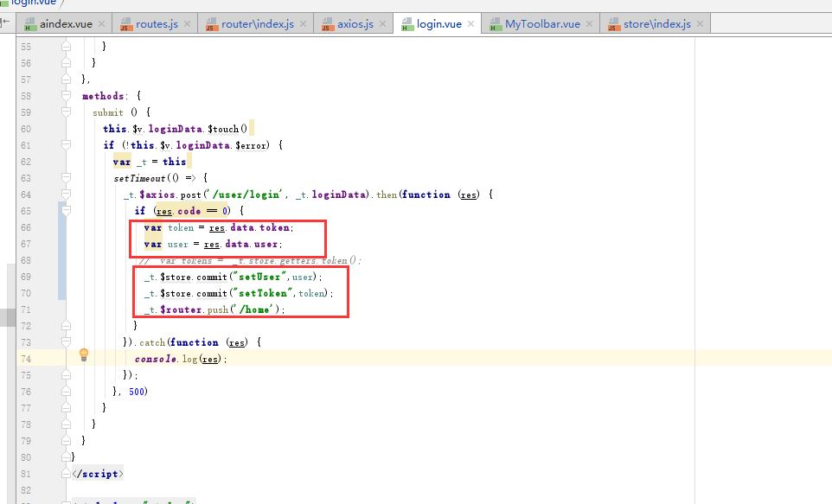This screenshot has width=832, height=504.
Task: Collapse the script fold near line 81
Action: pyautogui.click(x=67, y=473)
